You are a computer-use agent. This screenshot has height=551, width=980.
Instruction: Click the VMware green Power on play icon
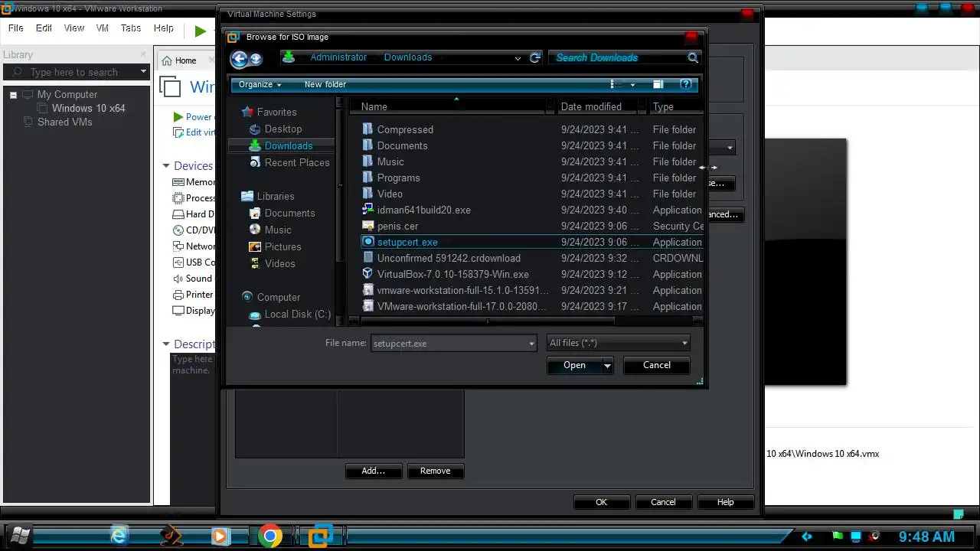178,117
